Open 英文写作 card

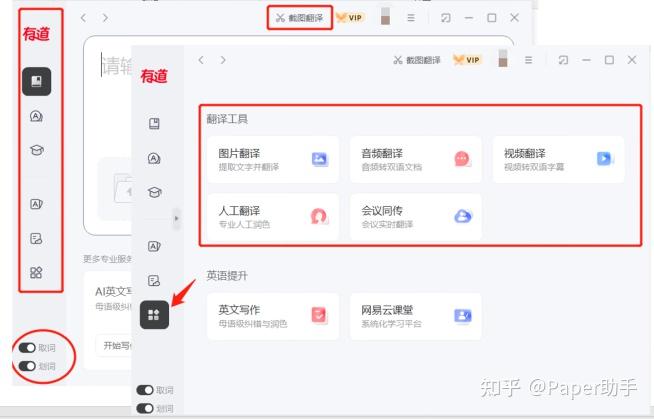click(x=273, y=316)
